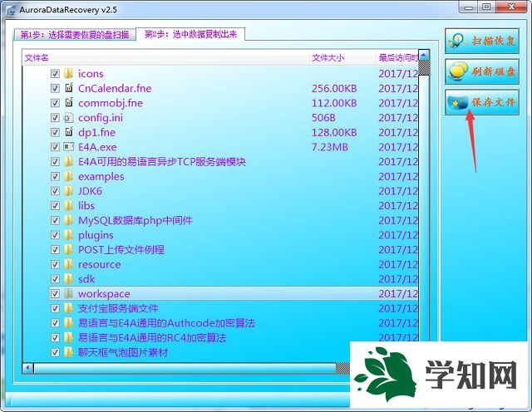532x412 pixels.
Task: Select the 支付宝服务端文件 folder name
Action: [x=118, y=308]
